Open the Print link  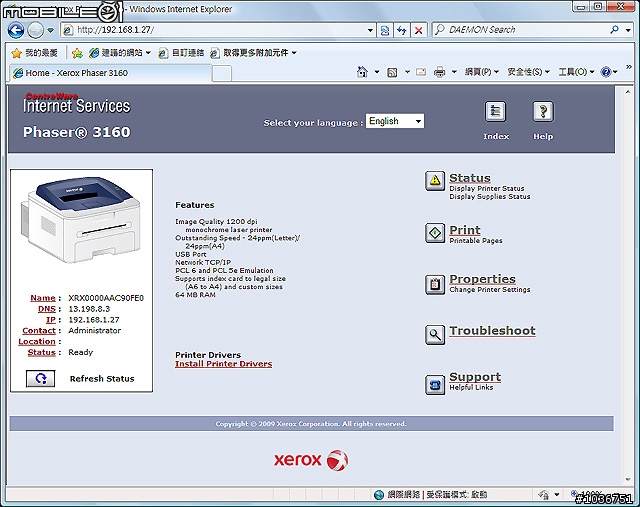click(465, 230)
